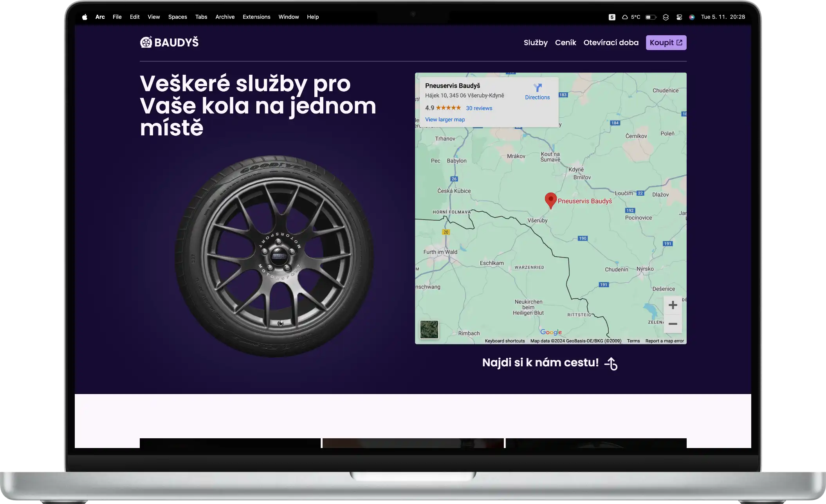This screenshot has width=826, height=504.
Task: Click the date and time display
Action: point(723,17)
